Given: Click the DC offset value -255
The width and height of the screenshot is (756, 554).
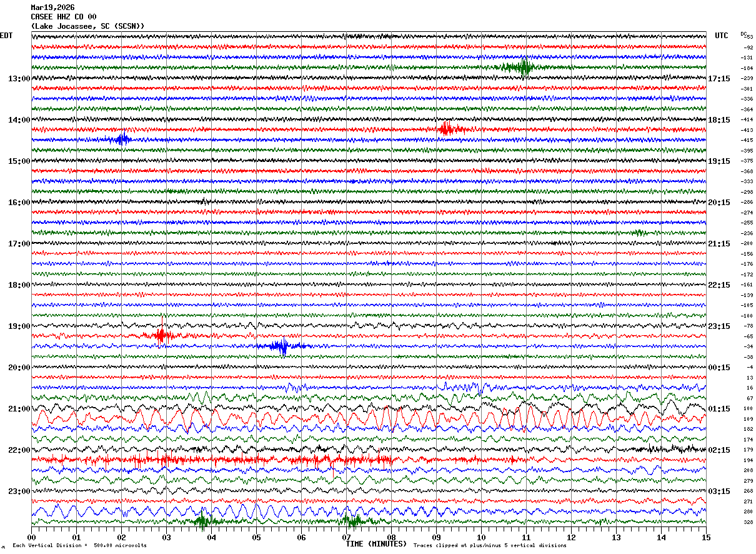Looking at the screenshot, I should (747, 223).
